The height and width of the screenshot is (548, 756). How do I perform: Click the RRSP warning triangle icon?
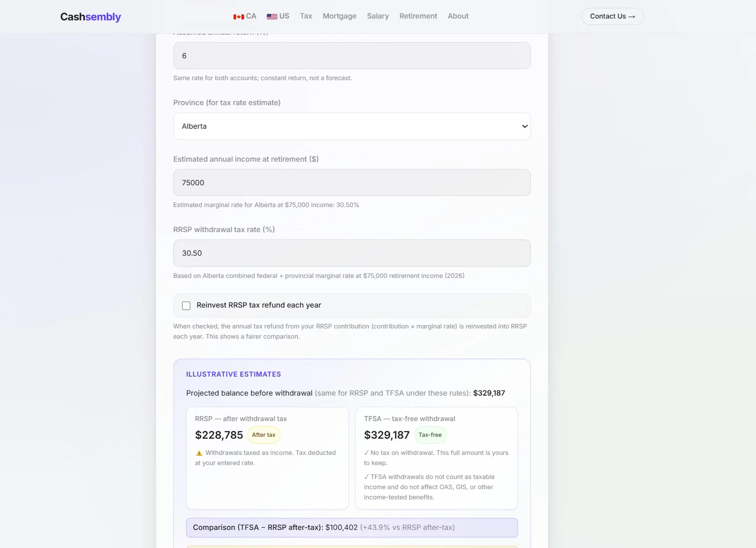pos(199,453)
